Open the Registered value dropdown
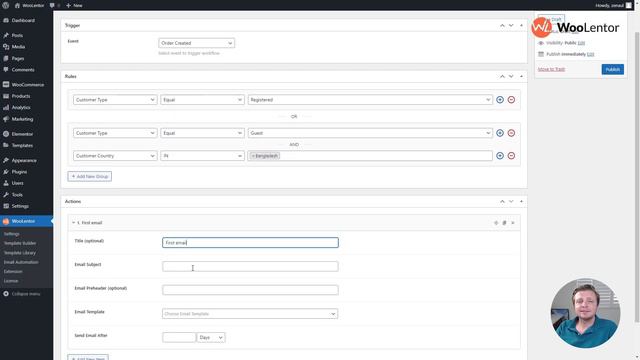Screen dimensions: 640x360 pos(370,100)
